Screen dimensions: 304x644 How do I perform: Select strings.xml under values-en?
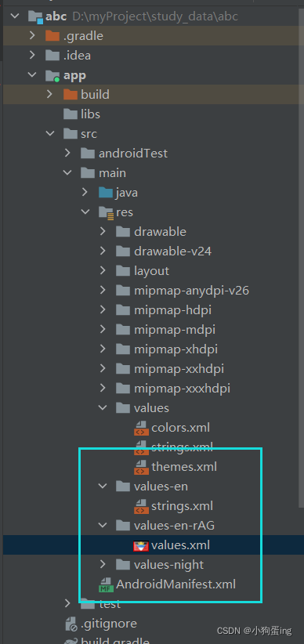[182, 506]
